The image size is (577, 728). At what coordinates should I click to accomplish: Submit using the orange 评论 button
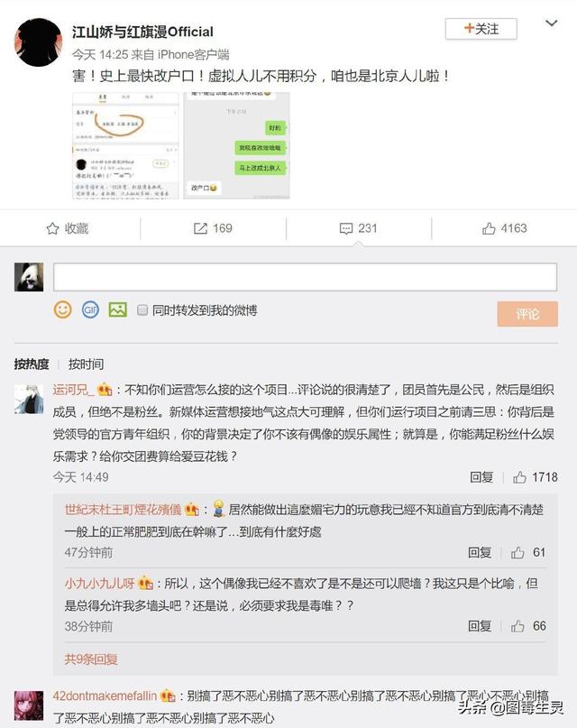point(527,314)
